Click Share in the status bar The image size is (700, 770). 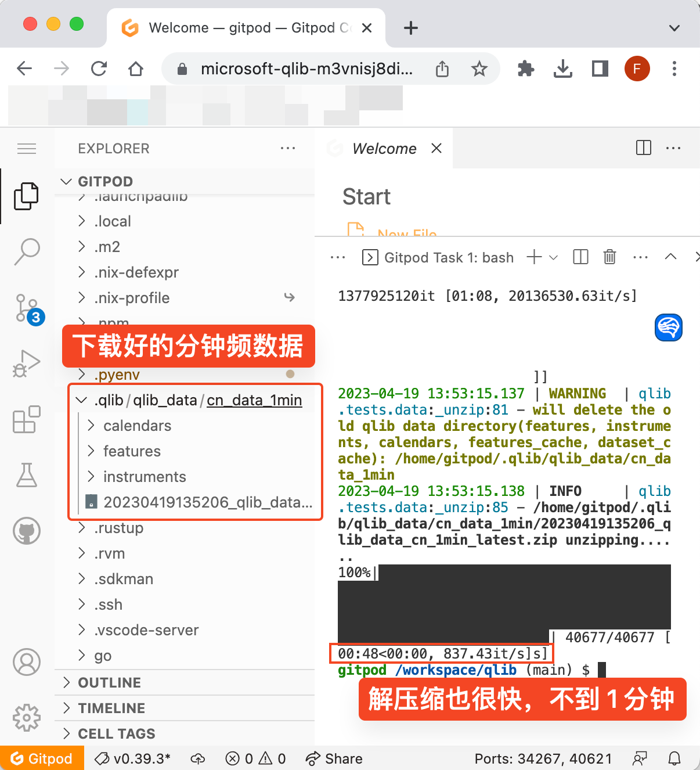point(334,758)
